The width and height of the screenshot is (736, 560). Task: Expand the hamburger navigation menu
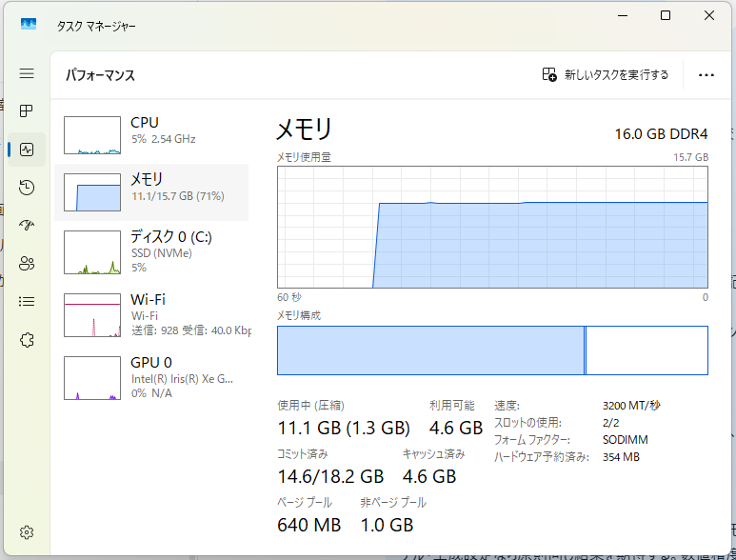coord(27,73)
